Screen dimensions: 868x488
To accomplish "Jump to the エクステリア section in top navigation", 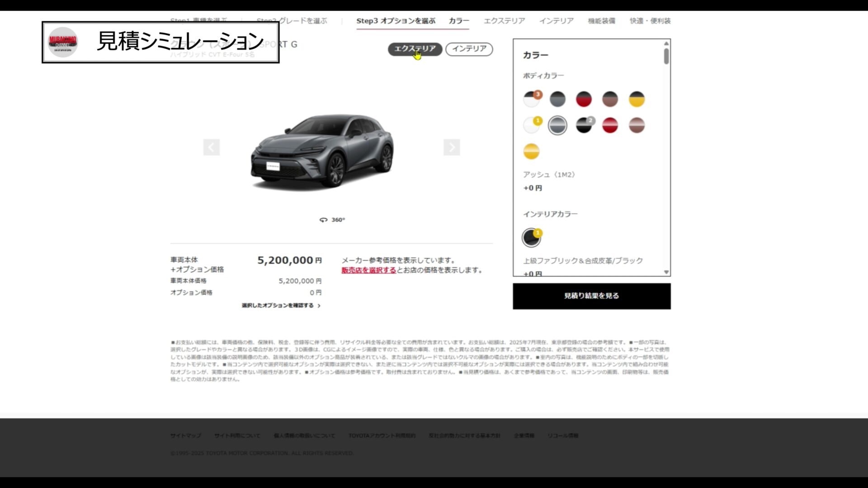I will pos(504,21).
